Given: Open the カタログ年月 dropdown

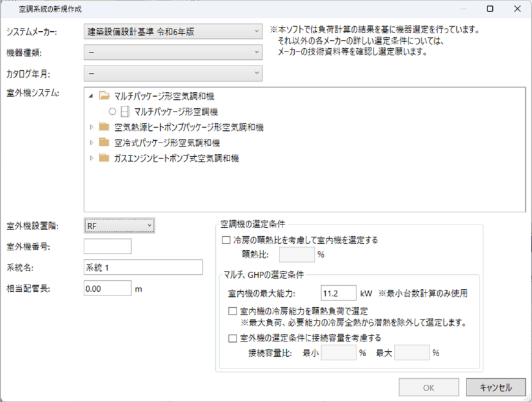Looking at the screenshot, I should [x=173, y=74].
